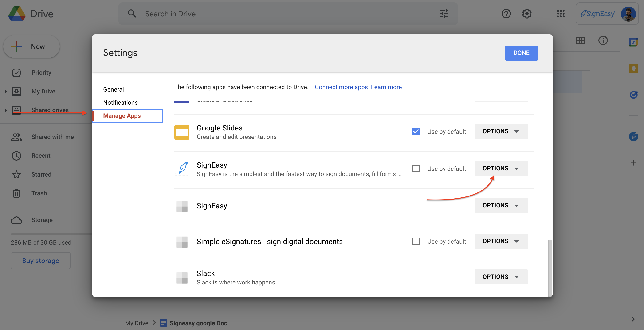
Task: Uncheck Use by default for Google Slides
Action: [416, 131]
